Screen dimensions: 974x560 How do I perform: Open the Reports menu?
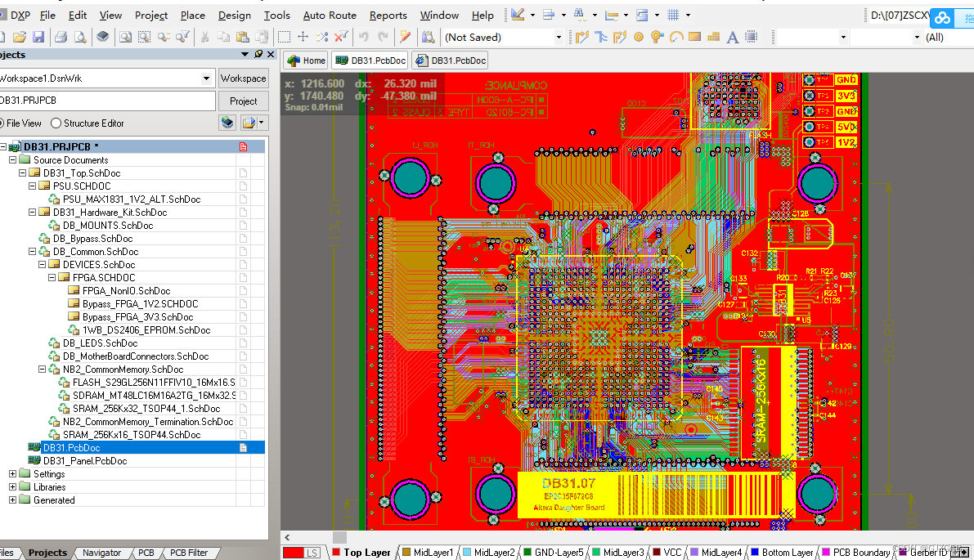pyautogui.click(x=388, y=15)
